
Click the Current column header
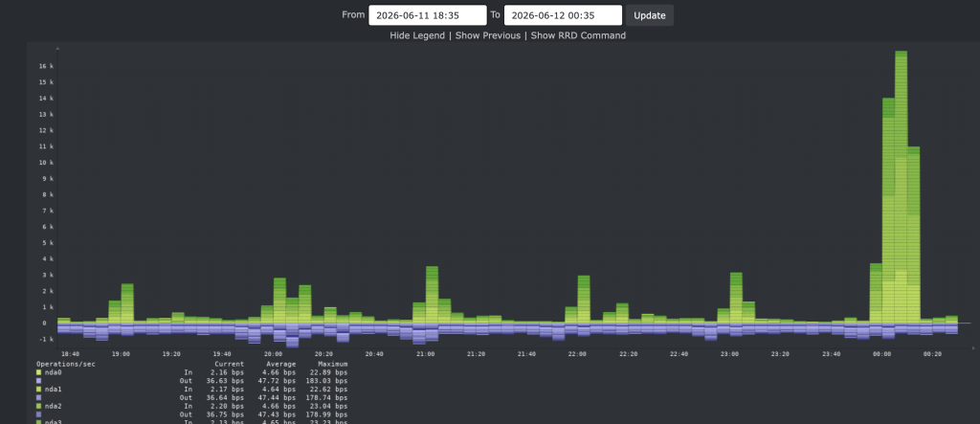230,364
